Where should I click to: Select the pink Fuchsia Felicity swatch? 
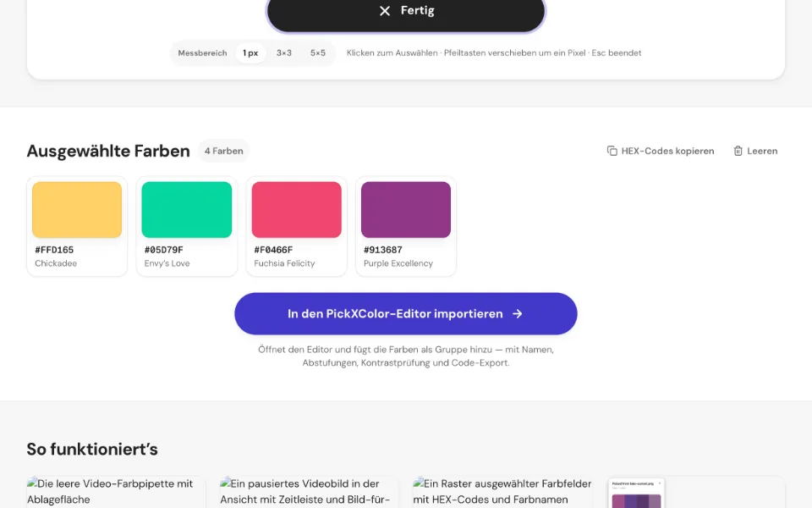pos(297,209)
